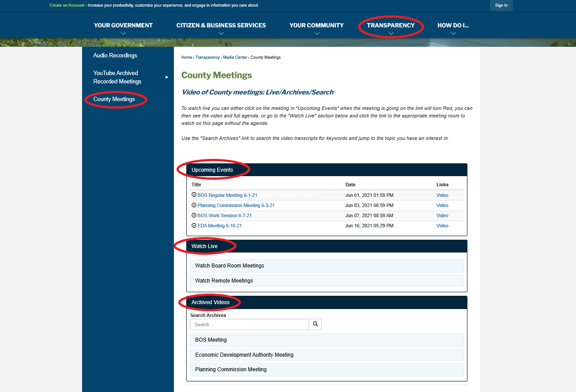
Task: Click play icon beside BOS Regular Meeting 6-1-21
Action: click(x=194, y=195)
